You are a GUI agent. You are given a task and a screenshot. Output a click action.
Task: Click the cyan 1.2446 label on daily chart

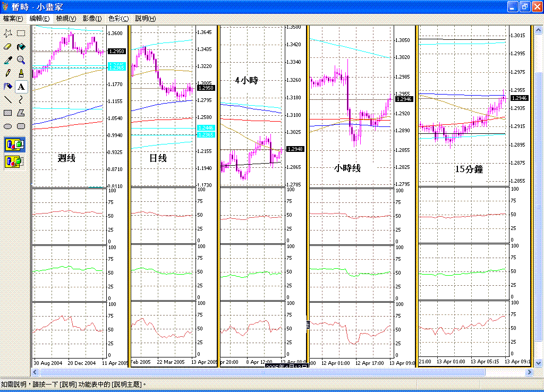tap(206, 128)
